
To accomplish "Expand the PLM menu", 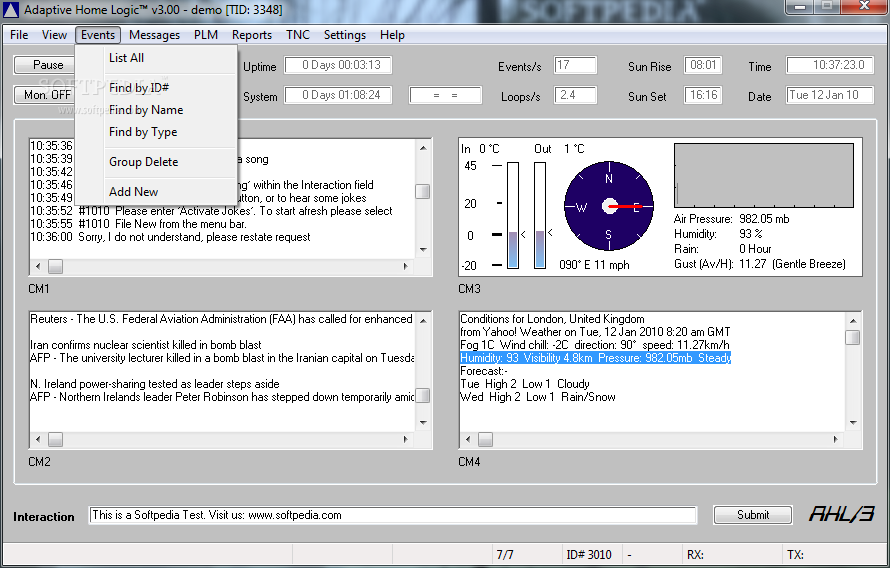I will click(x=206, y=35).
